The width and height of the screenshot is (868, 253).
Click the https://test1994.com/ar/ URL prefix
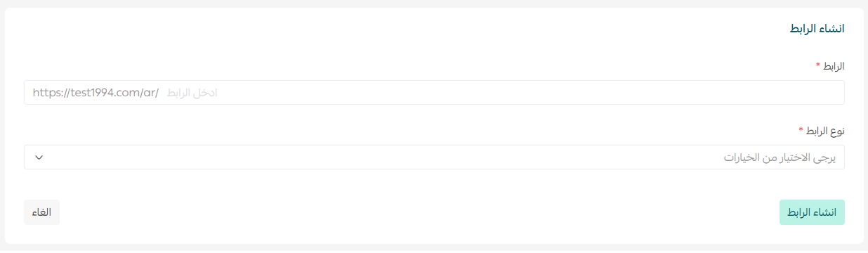96,93
